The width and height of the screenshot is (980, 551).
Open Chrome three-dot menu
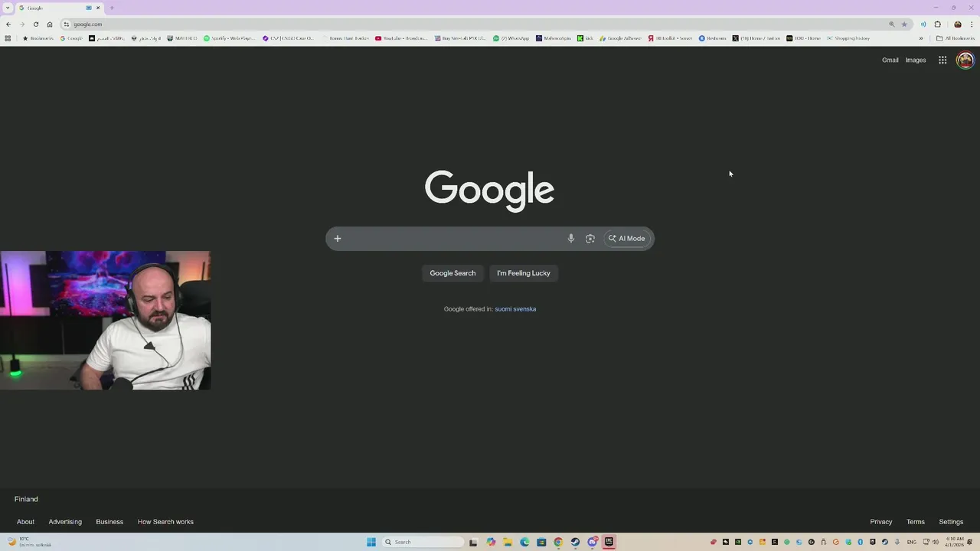[x=972, y=24]
